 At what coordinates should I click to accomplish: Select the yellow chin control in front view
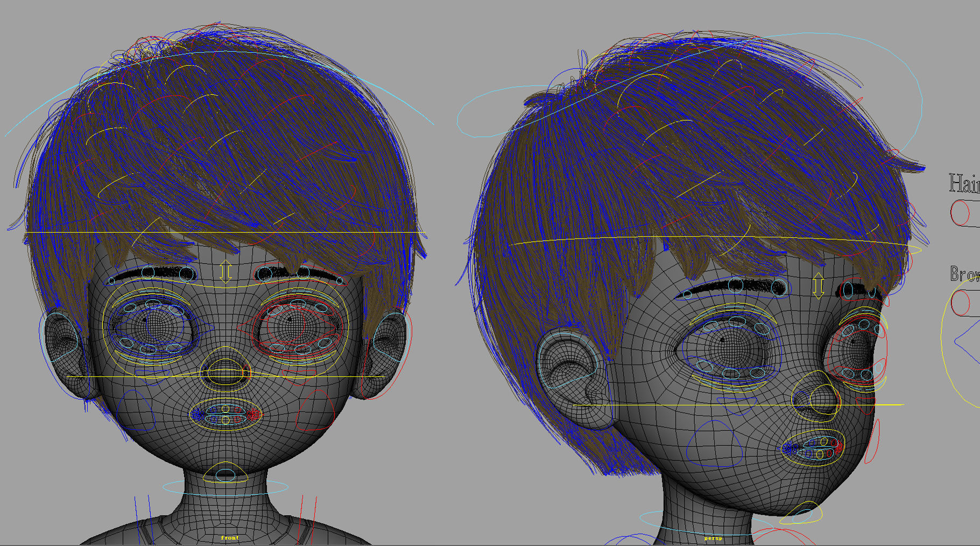(225, 472)
